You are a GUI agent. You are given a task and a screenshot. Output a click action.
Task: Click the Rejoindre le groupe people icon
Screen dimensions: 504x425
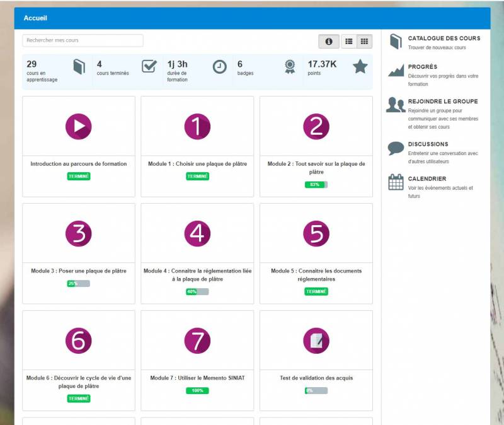(x=396, y=105)
